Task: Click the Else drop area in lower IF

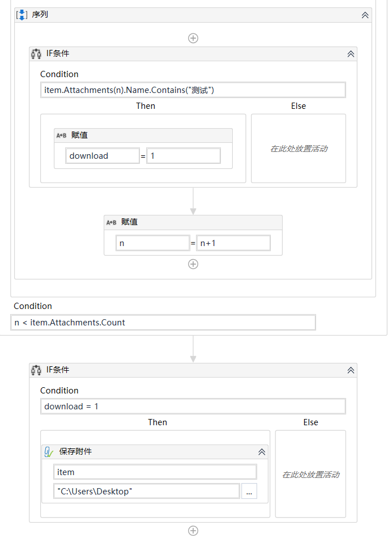Action: [310, 474]
